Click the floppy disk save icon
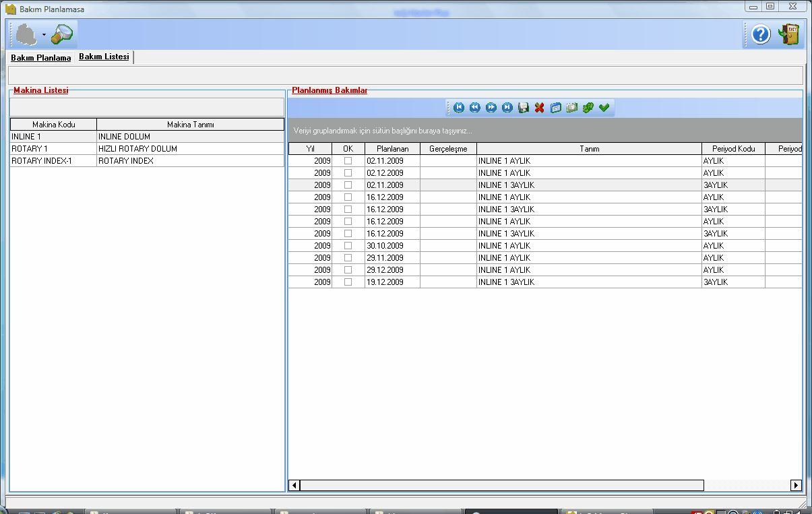The width and height of the screenshot is (812, 514). (524, 108)
